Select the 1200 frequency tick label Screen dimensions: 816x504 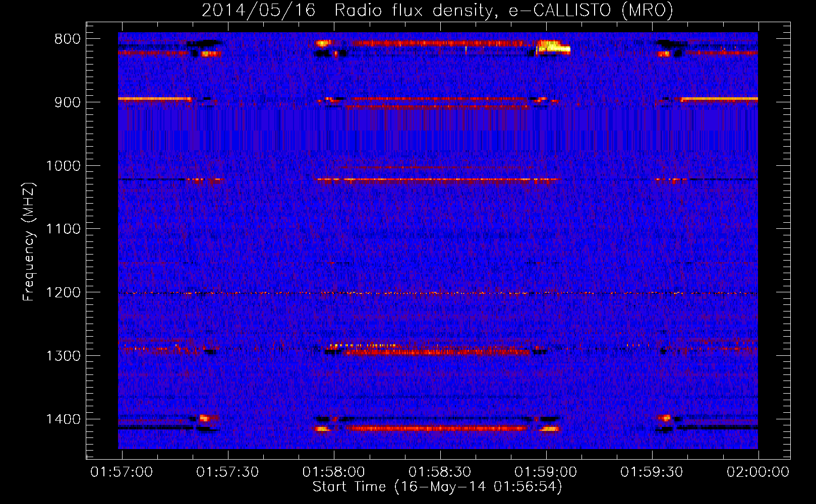[63, 293]
